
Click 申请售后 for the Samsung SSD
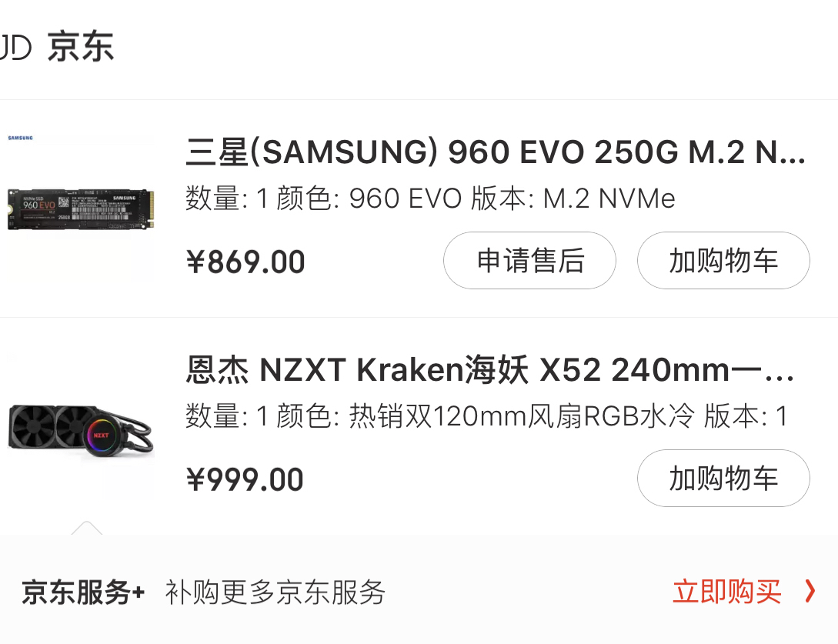529,261
